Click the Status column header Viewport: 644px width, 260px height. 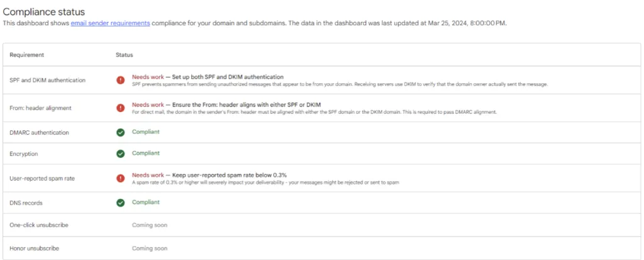click(x=124, y=55)
